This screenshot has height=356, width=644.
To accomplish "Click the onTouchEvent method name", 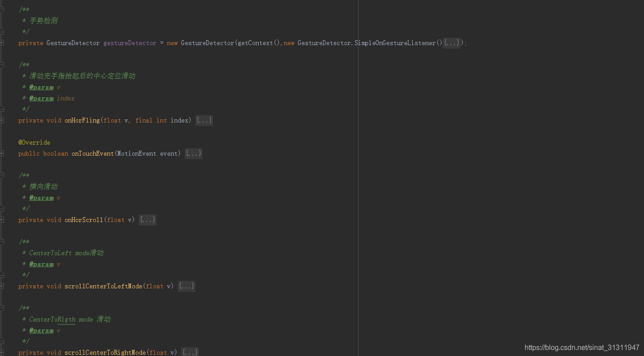I will coord(93,153).
